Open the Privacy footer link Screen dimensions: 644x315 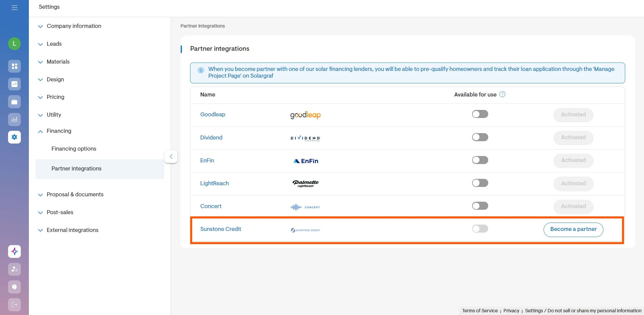[x=511, y=311]
